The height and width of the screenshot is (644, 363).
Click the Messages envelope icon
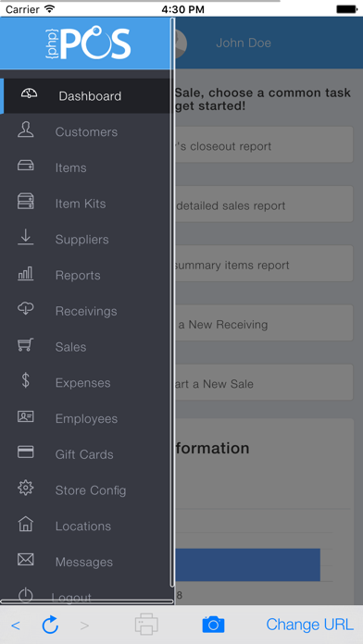pos(26,560)
